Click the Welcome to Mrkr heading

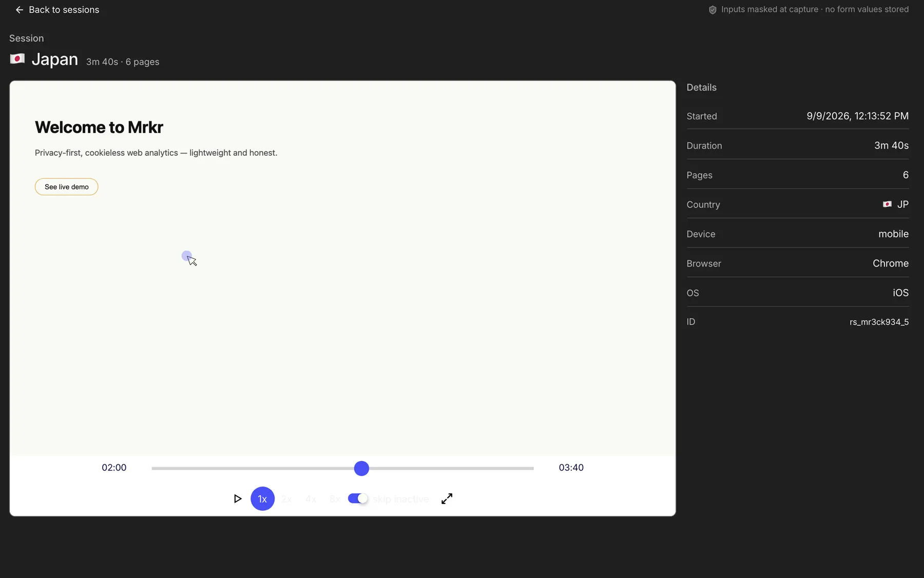click(x=99, y=127)
